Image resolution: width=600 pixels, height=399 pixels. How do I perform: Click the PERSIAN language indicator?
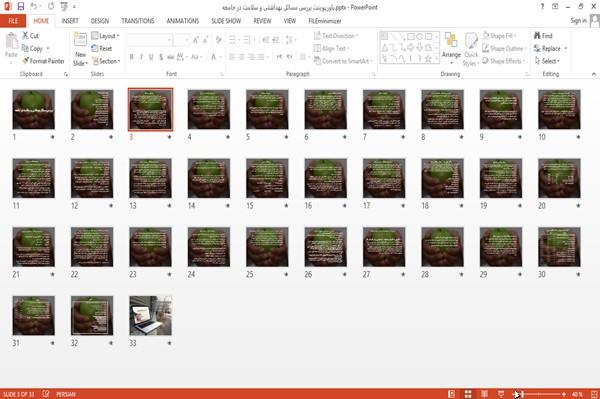[66, 394]
